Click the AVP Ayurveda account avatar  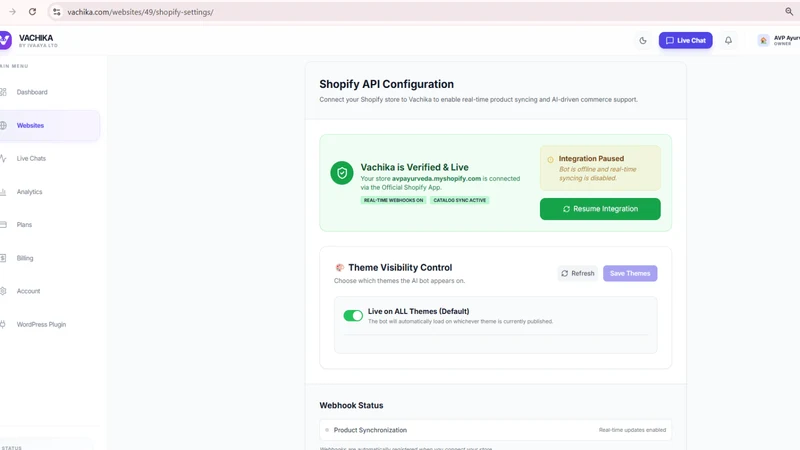(x=763, y=40)
